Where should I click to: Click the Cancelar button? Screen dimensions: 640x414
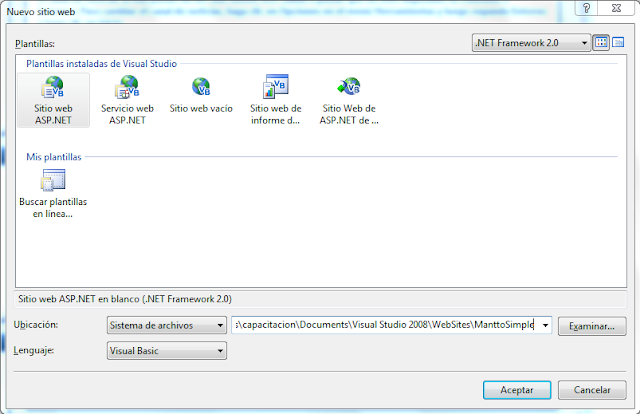point(592,390)
